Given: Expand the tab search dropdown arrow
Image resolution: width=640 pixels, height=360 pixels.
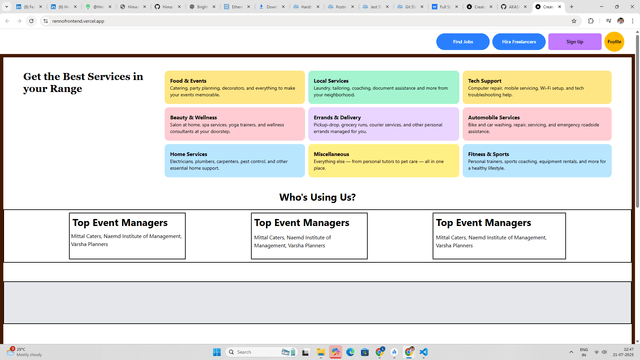Looking at the screenshot, I should click(7, 7).
